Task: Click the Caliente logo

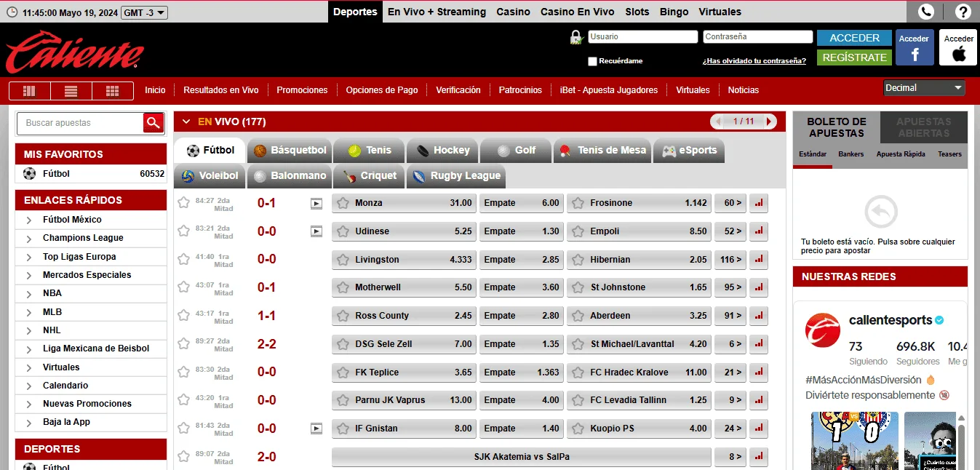Action: pos(75,52)
